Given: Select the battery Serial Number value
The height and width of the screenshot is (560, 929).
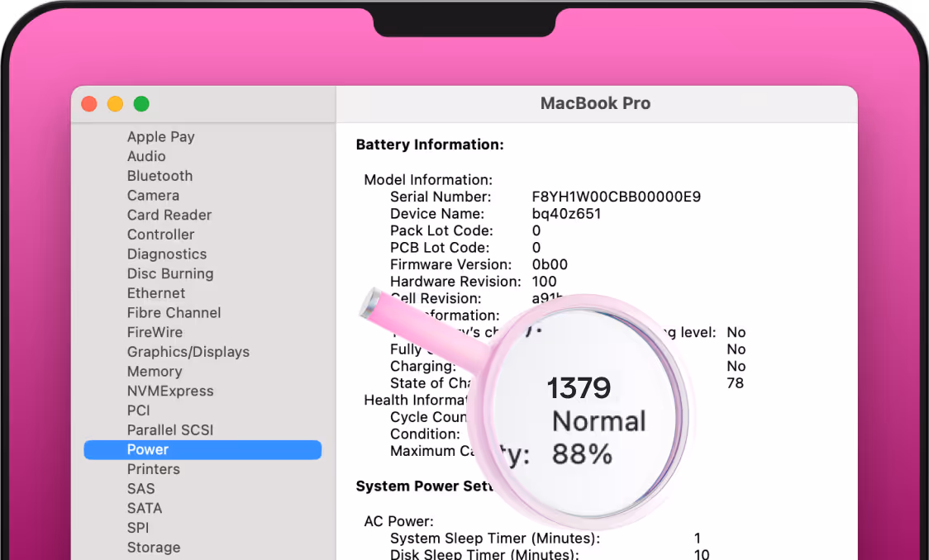Looking at the screenshot, I should (x=614, y=197).
